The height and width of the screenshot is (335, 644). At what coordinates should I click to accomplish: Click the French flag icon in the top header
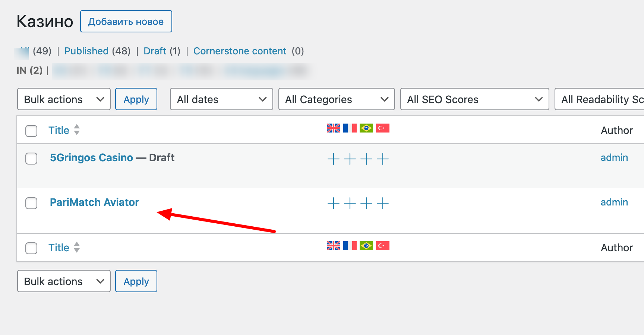coord(350,128)
